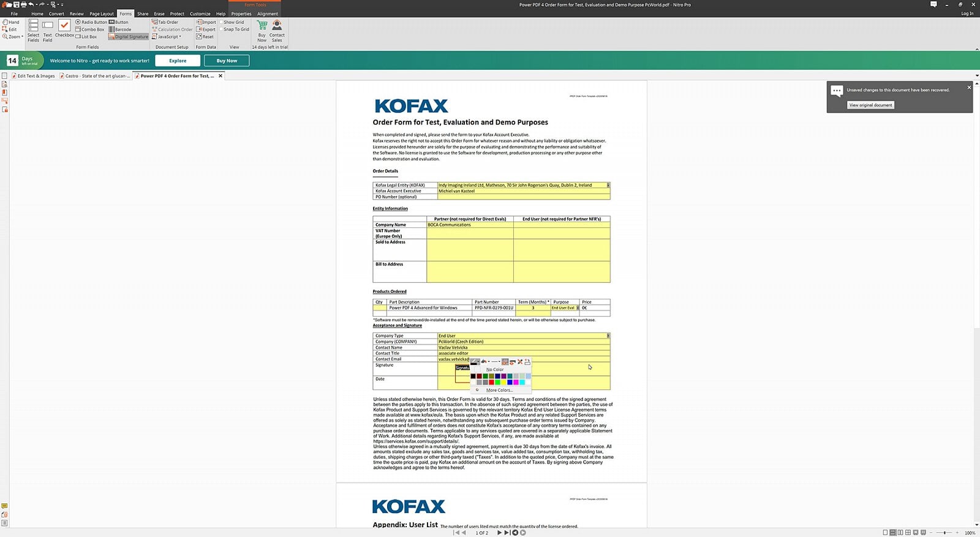Viewport: 980px width, 537px height.
Task: Add a Button form field
Action: point(119,22)
